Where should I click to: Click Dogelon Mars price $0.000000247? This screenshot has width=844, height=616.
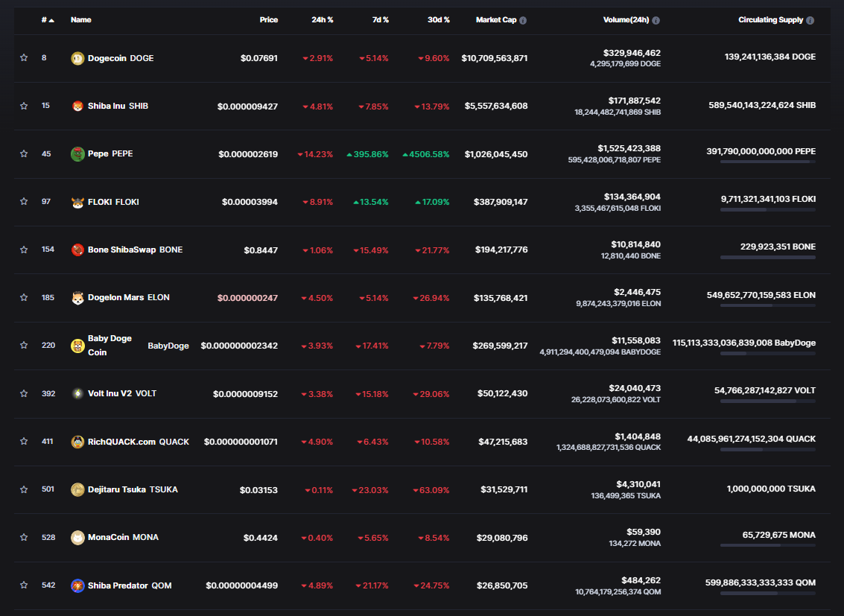[x=247, y=298]
